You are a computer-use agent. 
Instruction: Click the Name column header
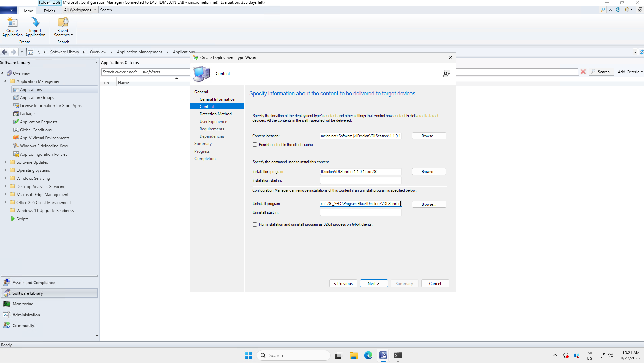pyautogui.click(x=123, y=82)
